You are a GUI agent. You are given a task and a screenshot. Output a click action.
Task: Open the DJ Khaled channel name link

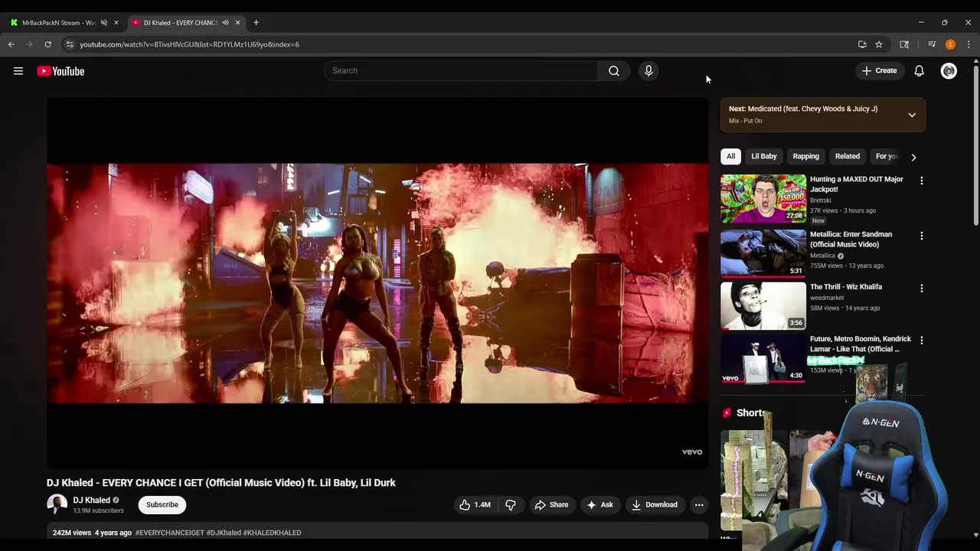tap(92, 500)
